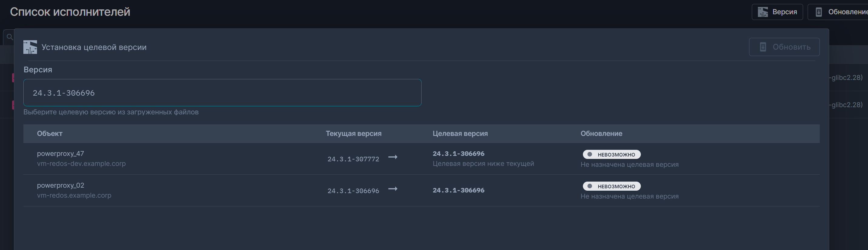Click the icon beside Установка целевой версии
Image resolution: width=868 pixels, height=250 pixels.
pyautogui.click(x=30, y=47)
